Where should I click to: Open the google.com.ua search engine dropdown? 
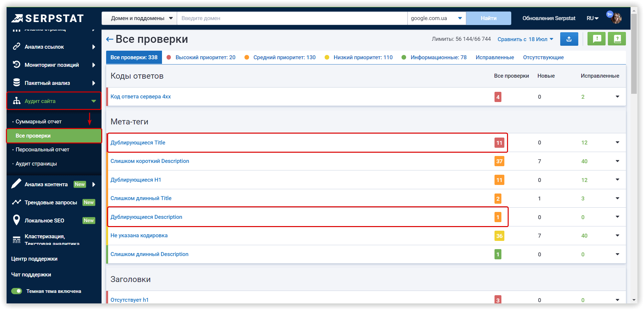(x=436, y=18)
